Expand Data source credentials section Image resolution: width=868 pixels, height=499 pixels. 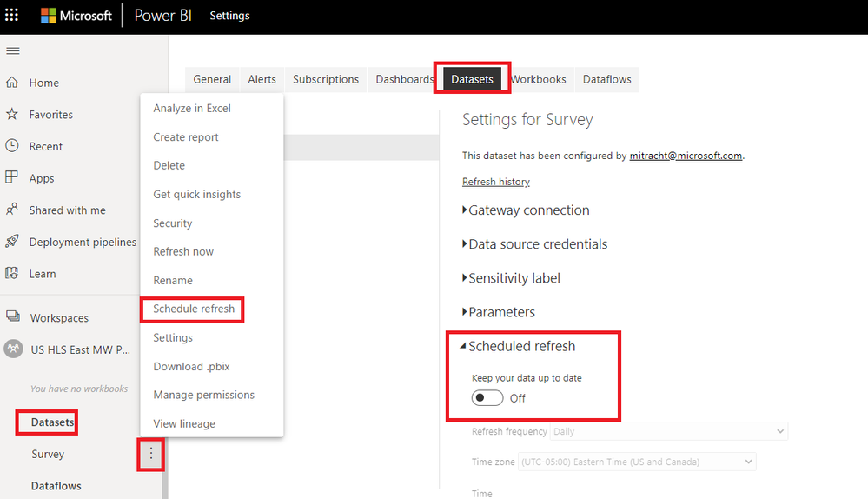tap(534, 244)
